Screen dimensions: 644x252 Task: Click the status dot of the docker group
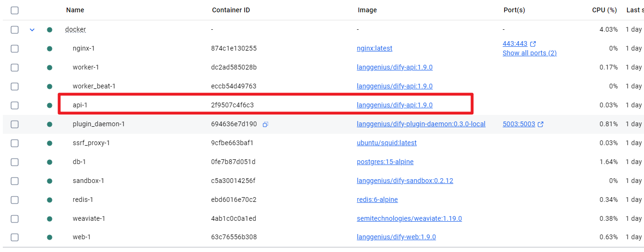tap(50, 30)
